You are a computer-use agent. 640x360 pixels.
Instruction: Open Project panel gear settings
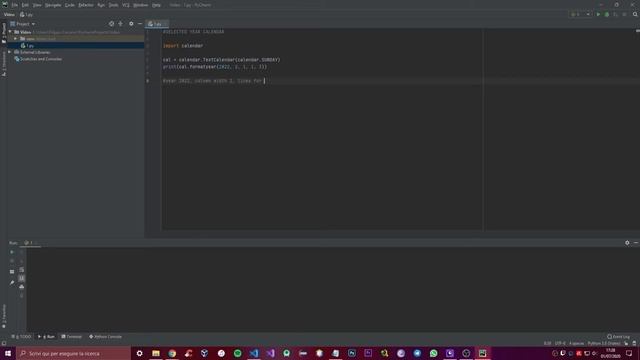click(131, 24)
